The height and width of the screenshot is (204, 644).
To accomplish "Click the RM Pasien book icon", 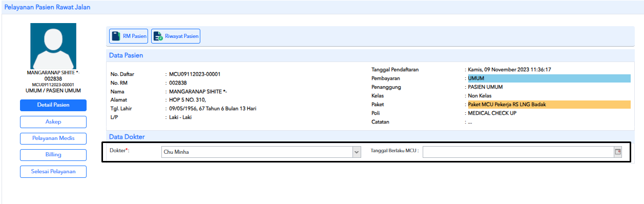I will click(x=116, y=36).
